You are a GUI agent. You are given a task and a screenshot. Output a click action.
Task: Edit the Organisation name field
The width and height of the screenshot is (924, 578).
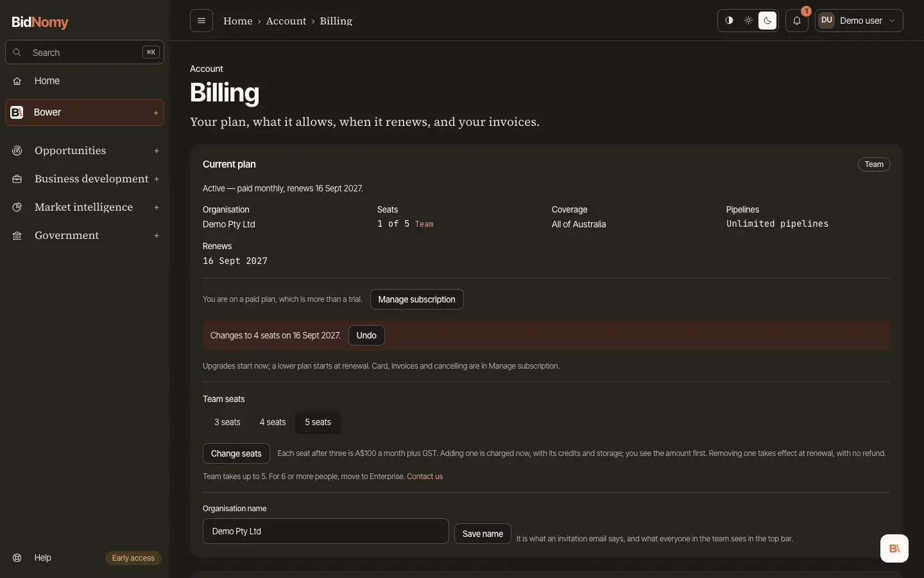[x=326, y=531]
